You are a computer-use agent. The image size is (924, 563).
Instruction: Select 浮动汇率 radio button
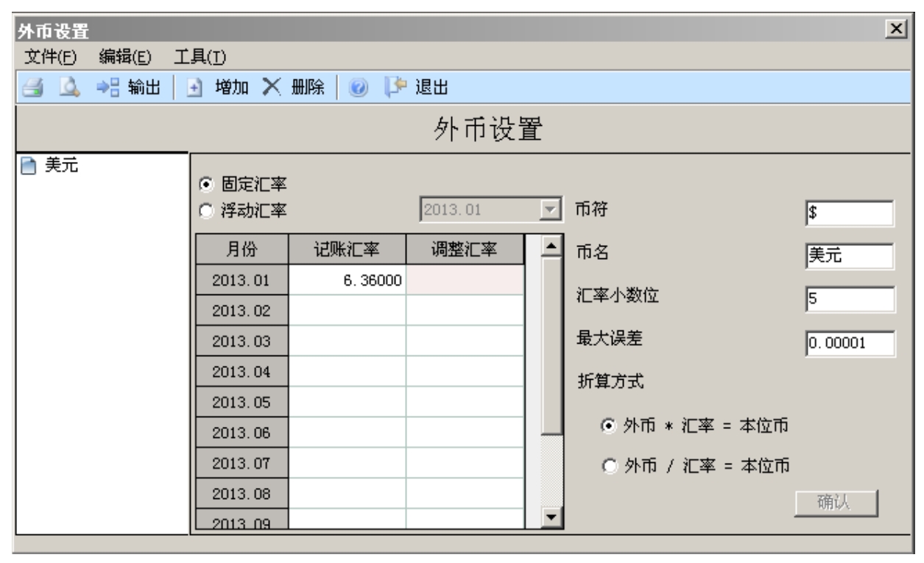pos(205,212)
